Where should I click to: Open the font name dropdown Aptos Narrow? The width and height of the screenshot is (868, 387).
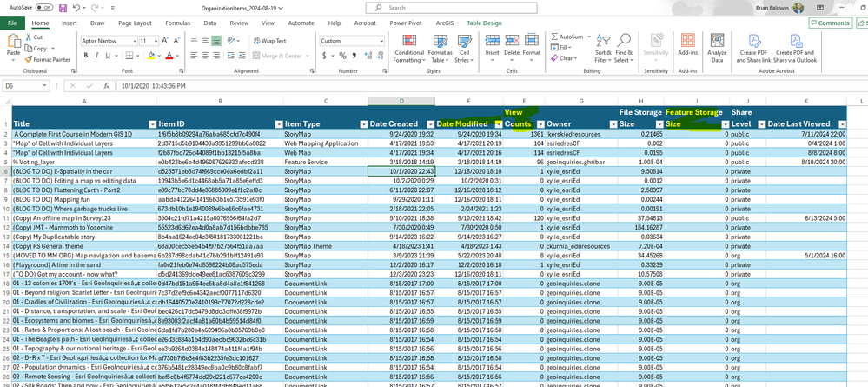coord(136,41)
